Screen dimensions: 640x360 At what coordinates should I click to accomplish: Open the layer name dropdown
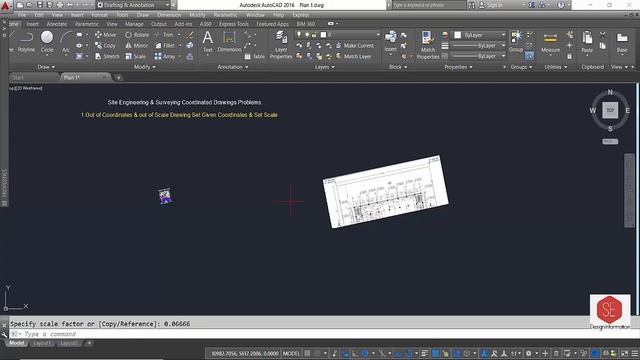click(338, 35)
